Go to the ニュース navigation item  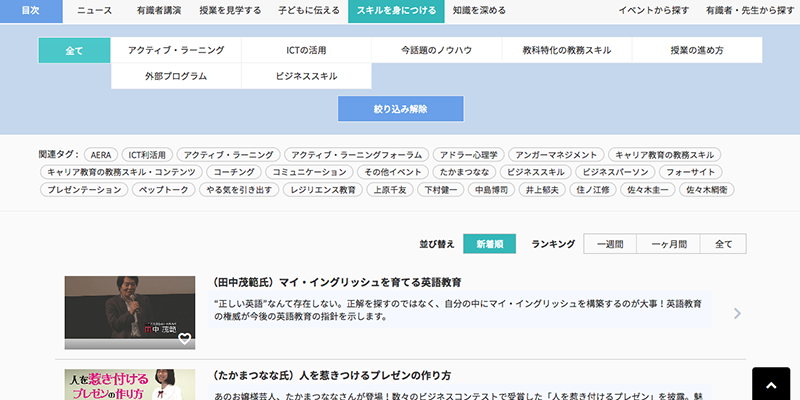[94, 11]
